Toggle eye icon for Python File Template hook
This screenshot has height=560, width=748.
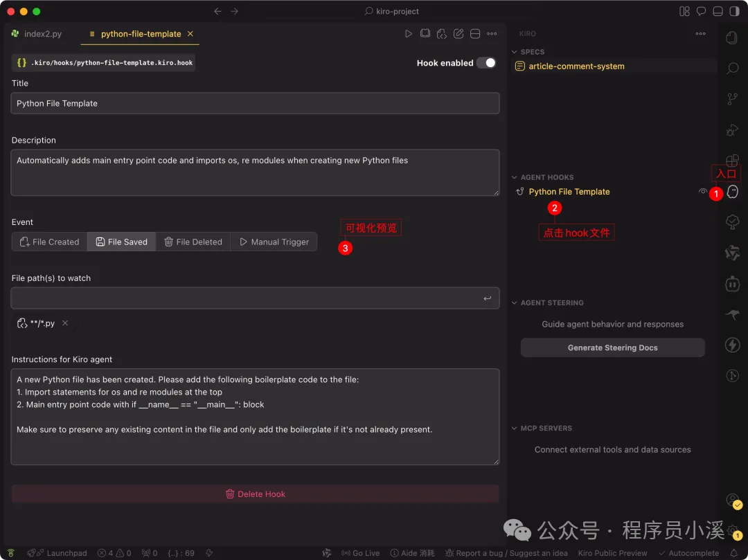(x=703, y=192)
